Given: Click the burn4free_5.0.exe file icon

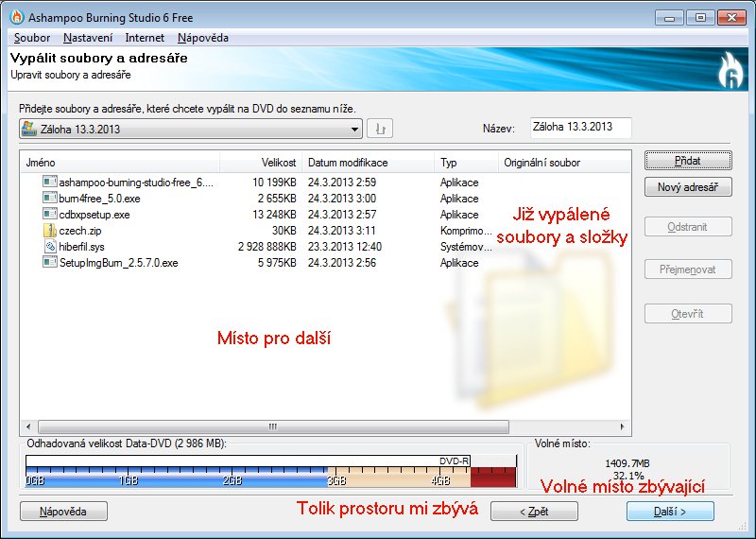Looking at the screenshot, I should coord(50,198).
